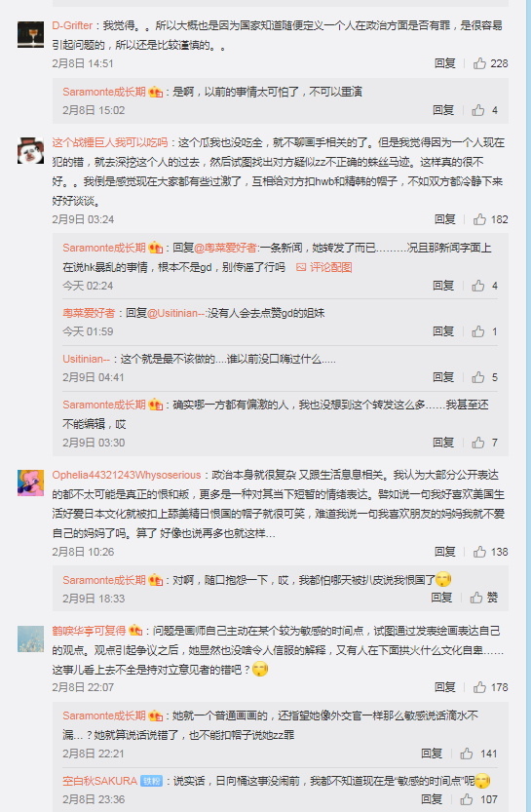Reply to 粤菜爱好者's 01:59 comment

click(443, 331)
